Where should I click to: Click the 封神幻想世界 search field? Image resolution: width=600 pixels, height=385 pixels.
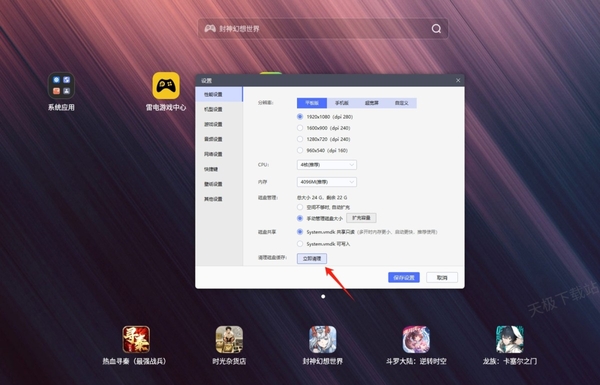323,29
